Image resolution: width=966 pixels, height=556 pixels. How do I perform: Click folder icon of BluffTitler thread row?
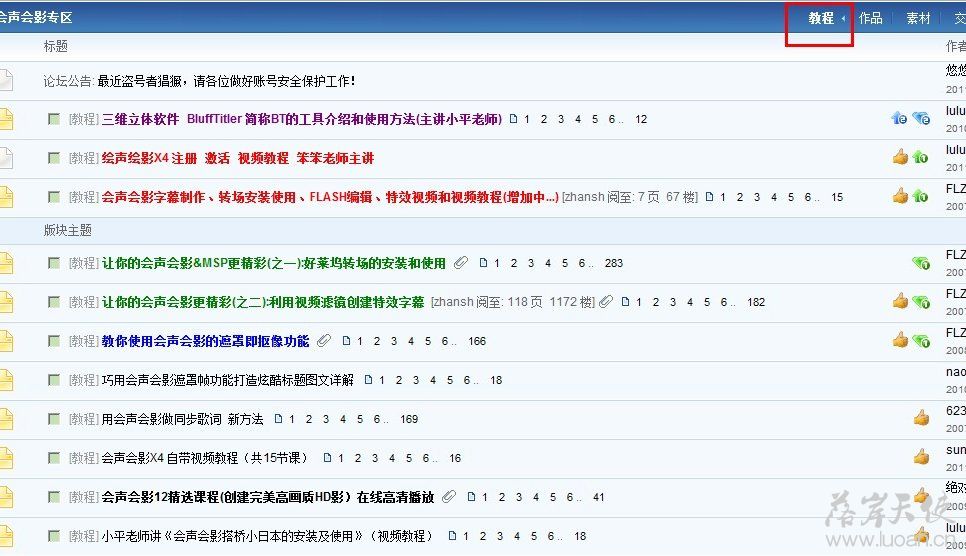[x=6, y=119]
